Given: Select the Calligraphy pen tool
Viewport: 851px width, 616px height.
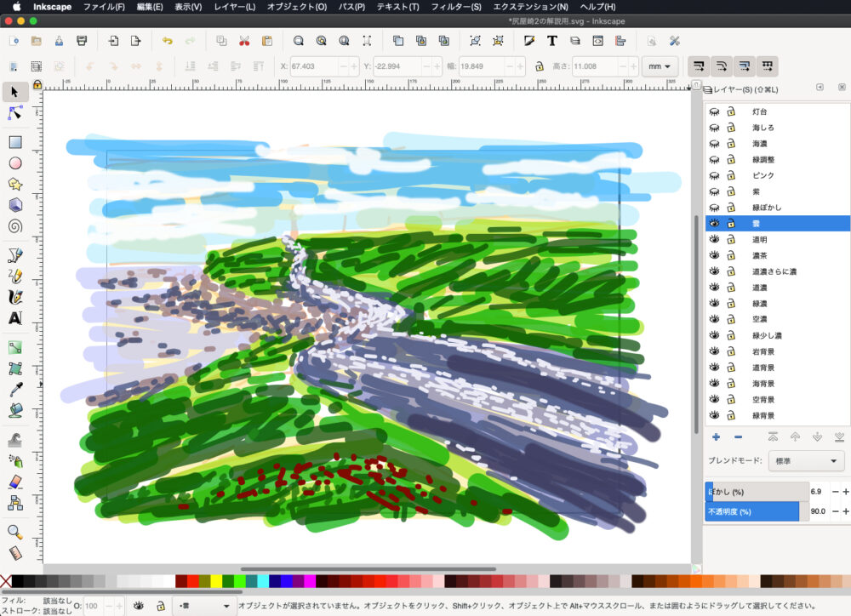Looking at the screenshot, I should (14, 297).
